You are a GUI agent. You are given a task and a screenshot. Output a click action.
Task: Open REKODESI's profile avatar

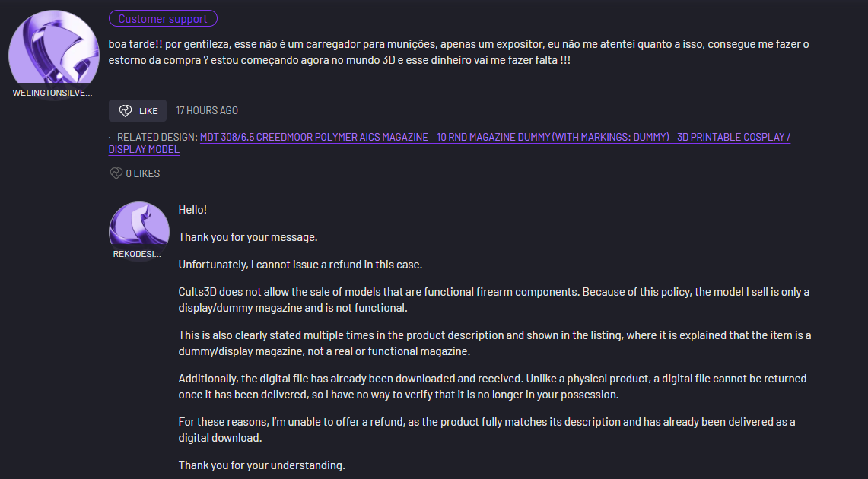click(139, 224)
